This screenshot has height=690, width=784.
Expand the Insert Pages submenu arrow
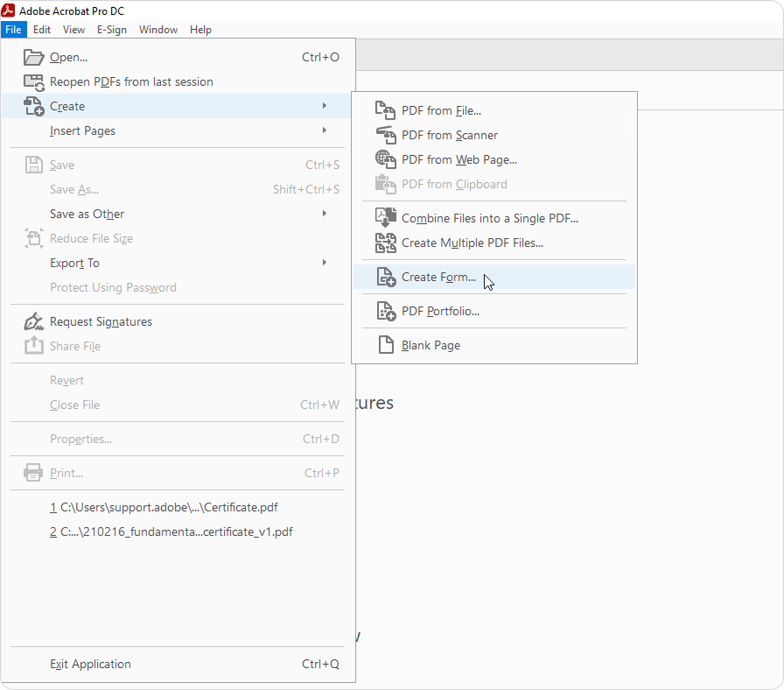325,130
